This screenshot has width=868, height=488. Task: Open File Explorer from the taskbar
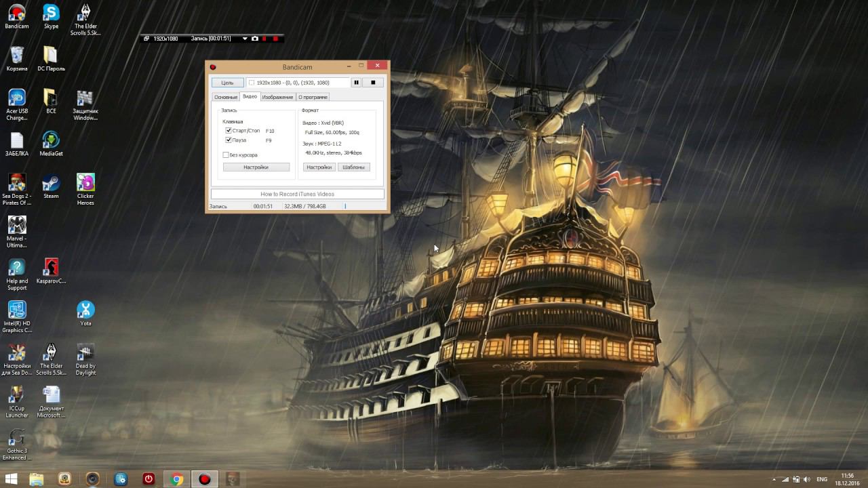37,479
